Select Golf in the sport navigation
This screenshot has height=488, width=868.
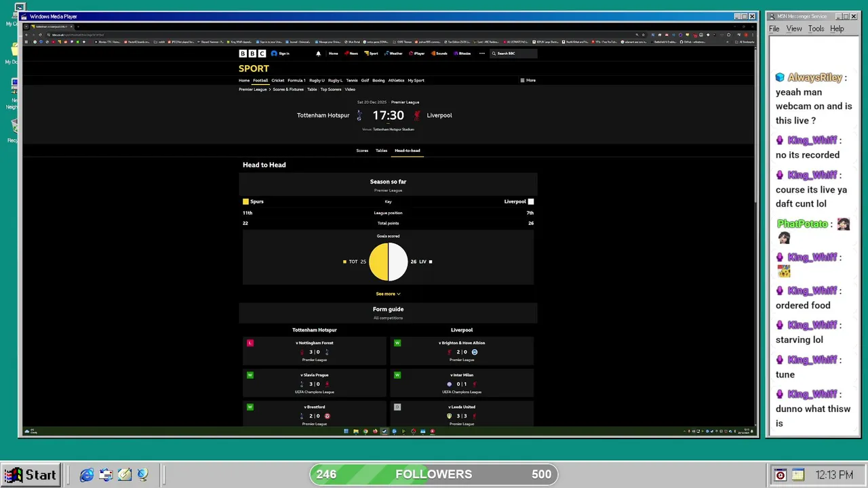[x=365, y=81]
